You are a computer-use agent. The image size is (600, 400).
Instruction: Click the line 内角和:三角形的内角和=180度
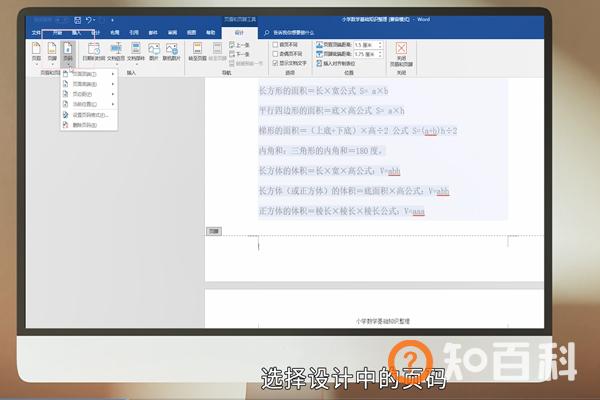321,151
